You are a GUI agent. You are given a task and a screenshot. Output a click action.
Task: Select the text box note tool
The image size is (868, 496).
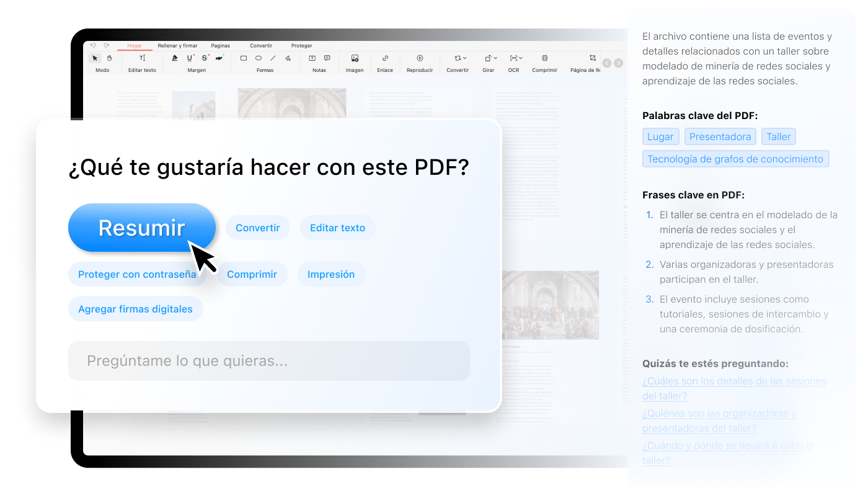pyautogui.click(x=312, y=58)
